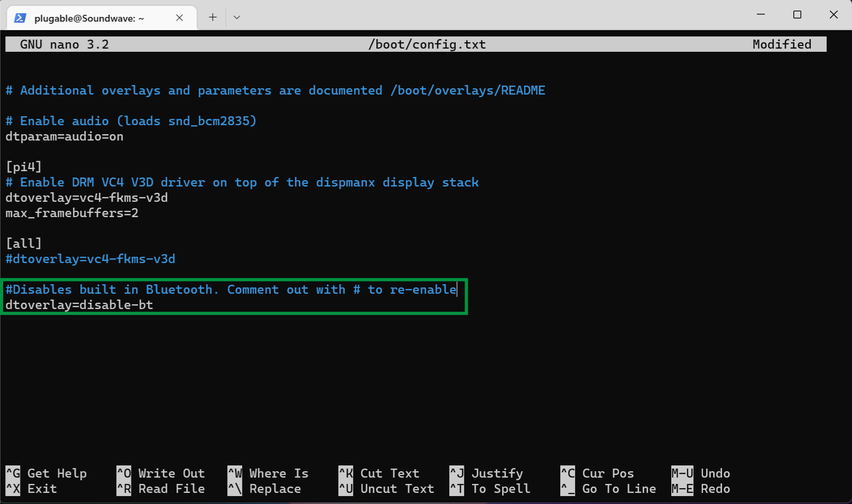This screenshot has height=504, width=852.
Task: Click the GNU nano 3.2 title text
Action: [x=64, y=44]
